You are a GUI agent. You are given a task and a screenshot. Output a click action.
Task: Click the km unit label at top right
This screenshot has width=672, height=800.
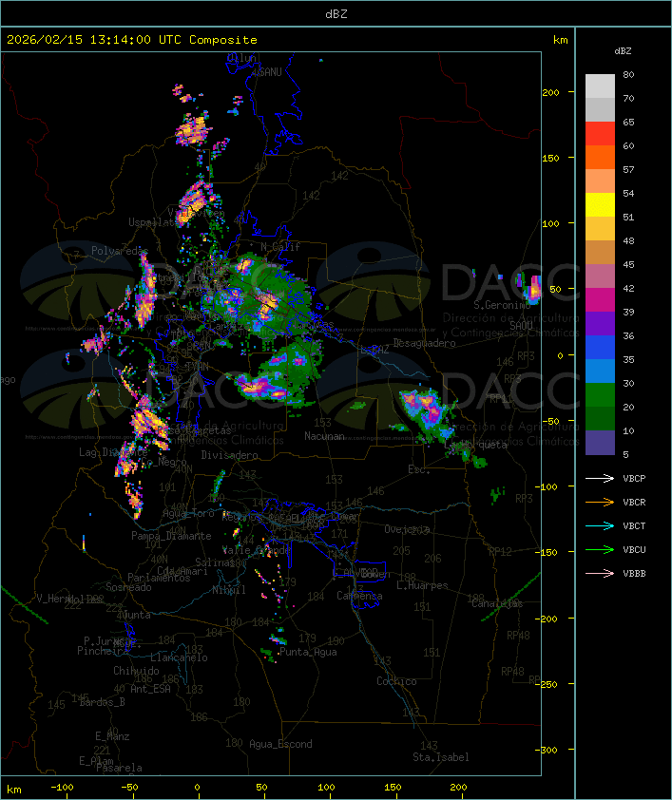[x=560, y=40]
